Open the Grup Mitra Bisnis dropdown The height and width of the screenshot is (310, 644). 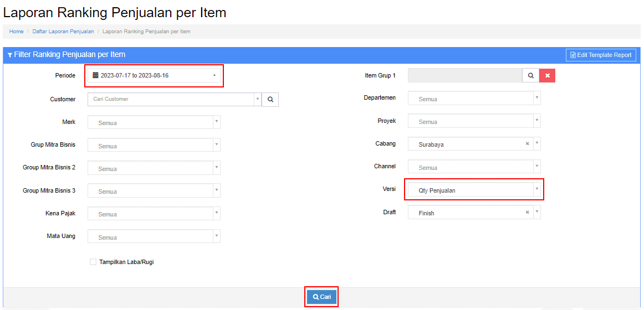coord(154,146)
